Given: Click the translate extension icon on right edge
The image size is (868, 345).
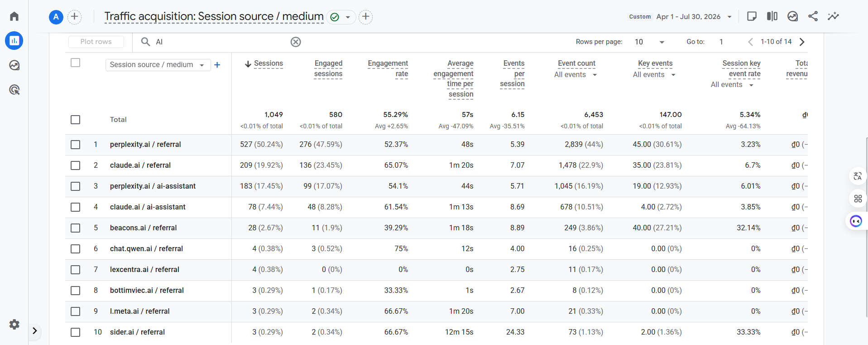Looking at the screenshot, I should click(858, 176).
